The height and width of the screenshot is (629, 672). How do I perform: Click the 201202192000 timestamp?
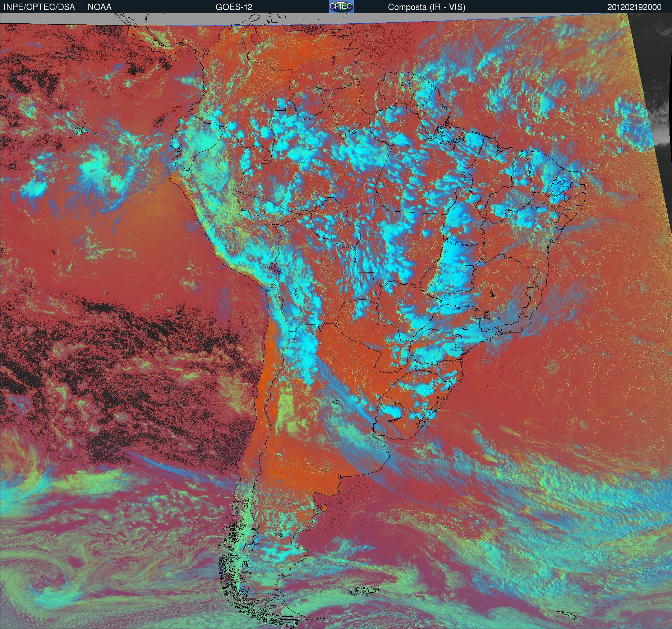634,7
